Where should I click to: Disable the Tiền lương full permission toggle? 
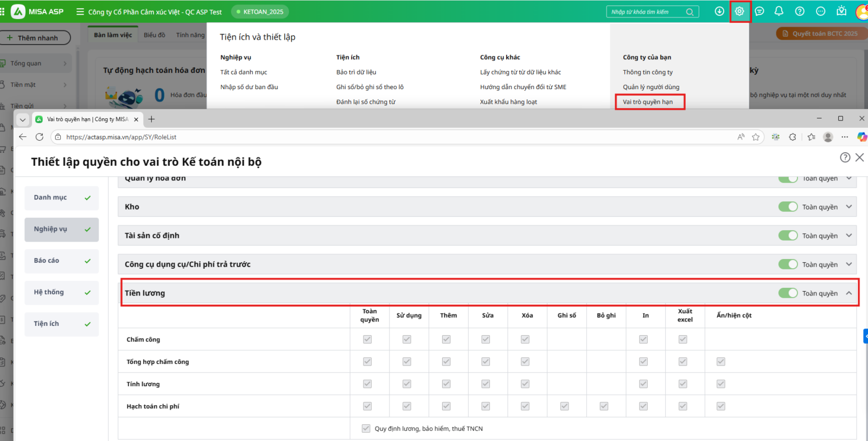[x=788, y=293]
